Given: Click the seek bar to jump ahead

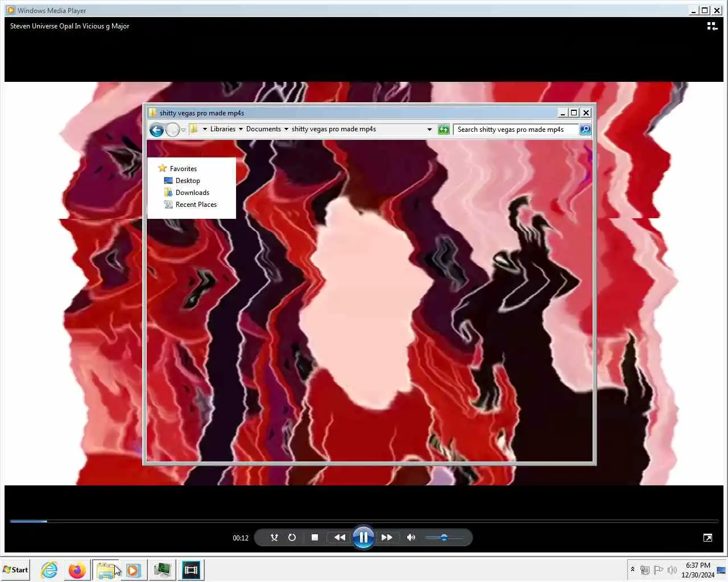Looking at the screenshot, I should click(364, 521).
